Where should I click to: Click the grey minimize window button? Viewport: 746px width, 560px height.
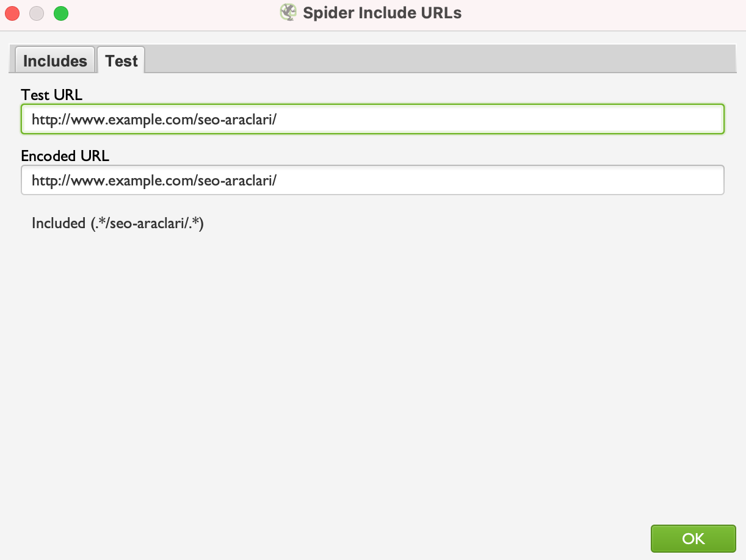pyautogui.click(x=37, y=13)
